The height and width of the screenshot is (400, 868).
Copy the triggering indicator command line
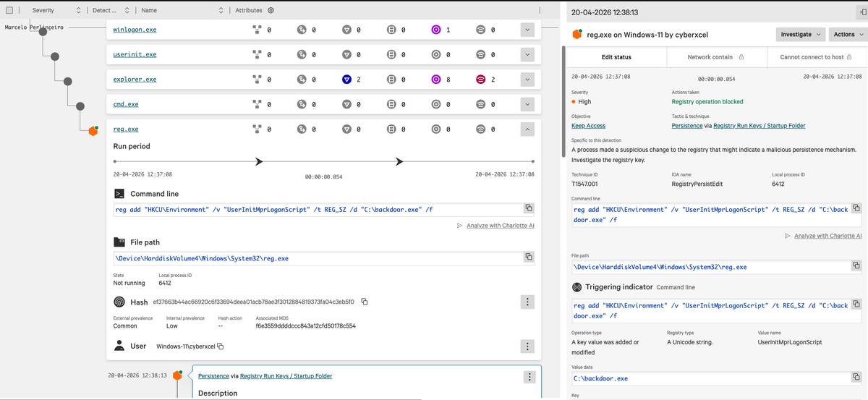coord(856,305)
